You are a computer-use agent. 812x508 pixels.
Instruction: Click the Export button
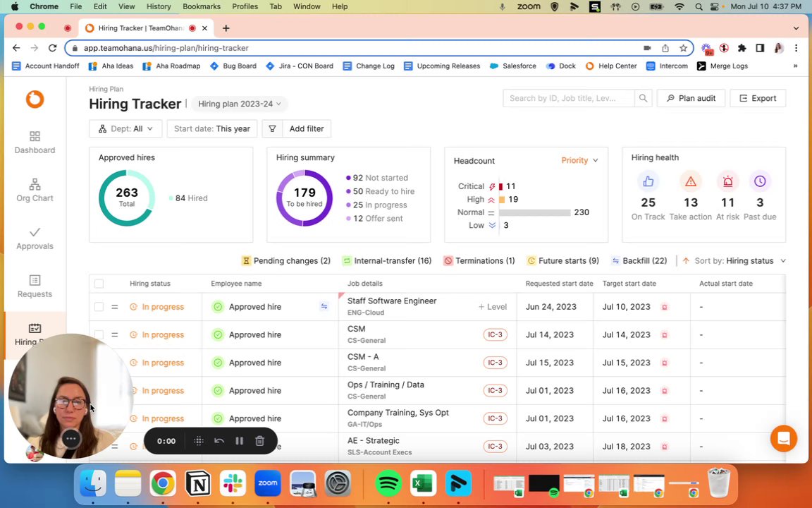[758, 98]
